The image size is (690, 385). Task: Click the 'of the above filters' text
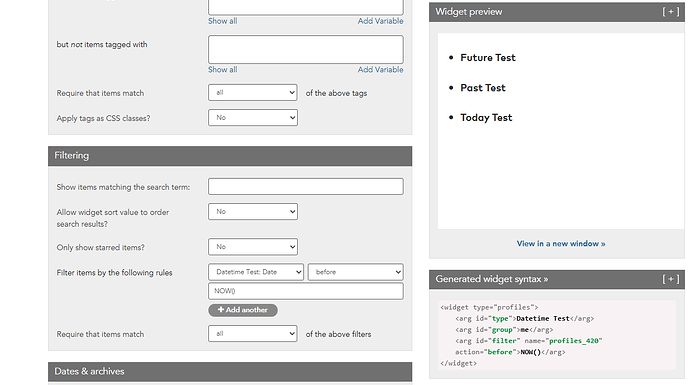(x=338, y=334)
